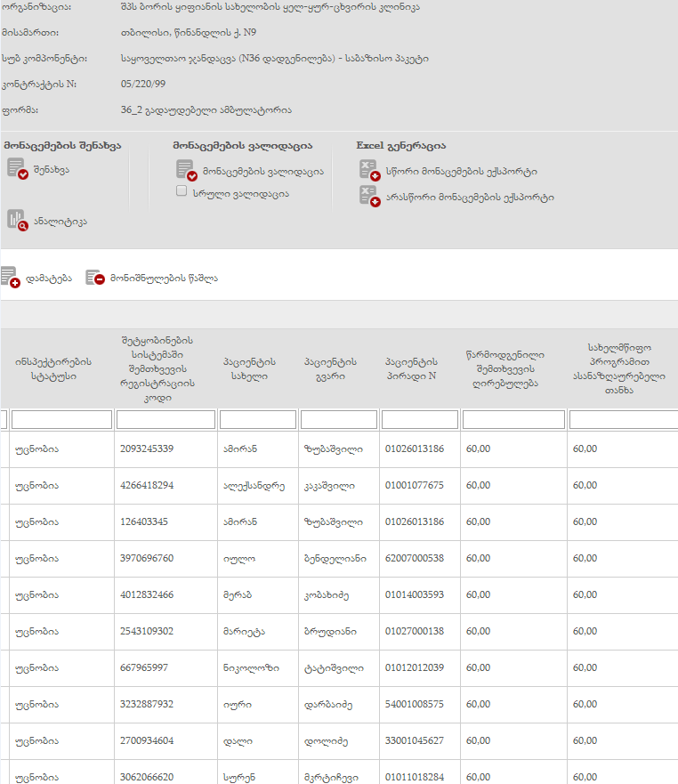
Task: Focus the პაციენტის პირადი N filter field
Action: [420, 420]
